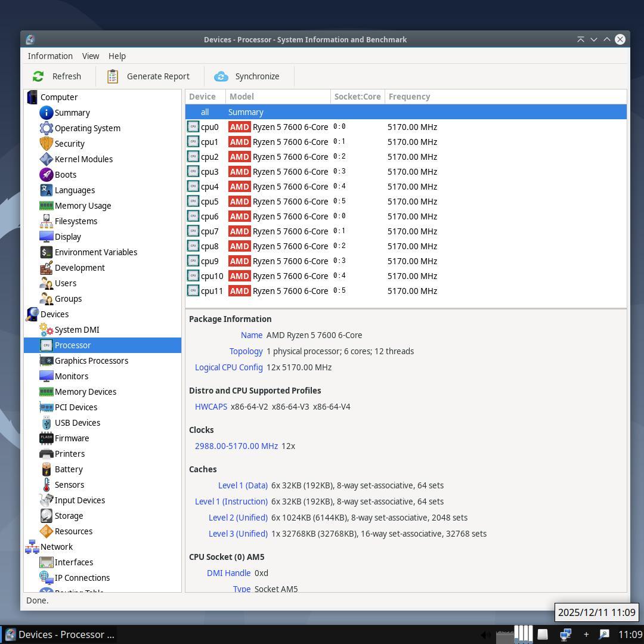Sort by the Socket:Core column header
This screenshot has height=644, width=644.
tap(357, 97)
